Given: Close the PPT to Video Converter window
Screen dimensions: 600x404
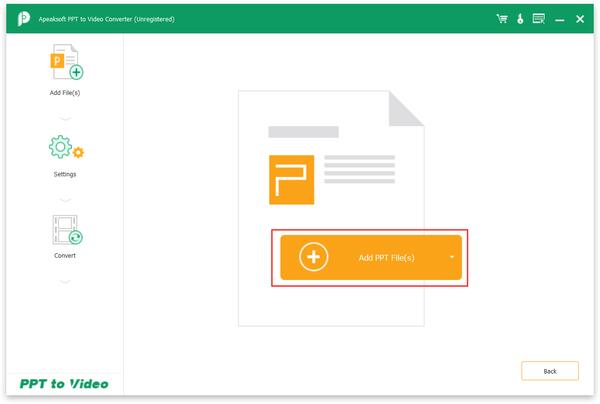Looking at the screenshot, I should tap(580, 19).
